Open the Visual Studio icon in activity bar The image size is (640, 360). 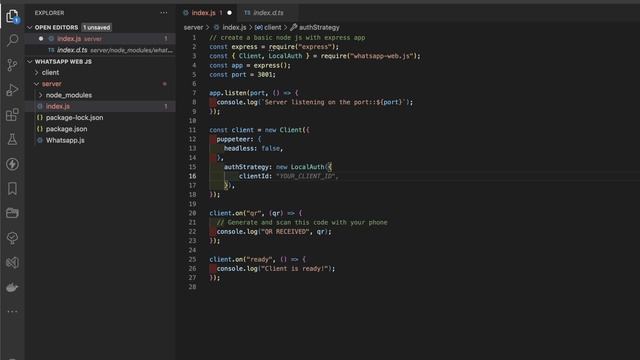[x=13, y=262]
